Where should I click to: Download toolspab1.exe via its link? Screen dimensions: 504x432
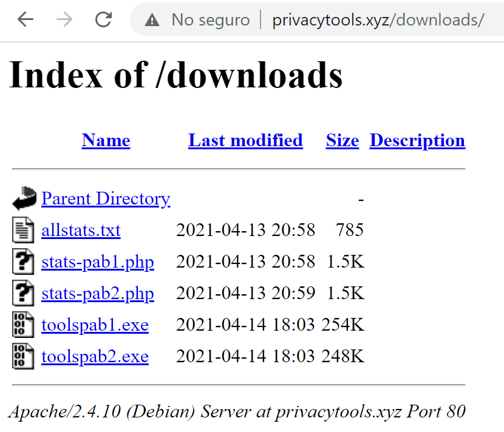tap(95, 325)
